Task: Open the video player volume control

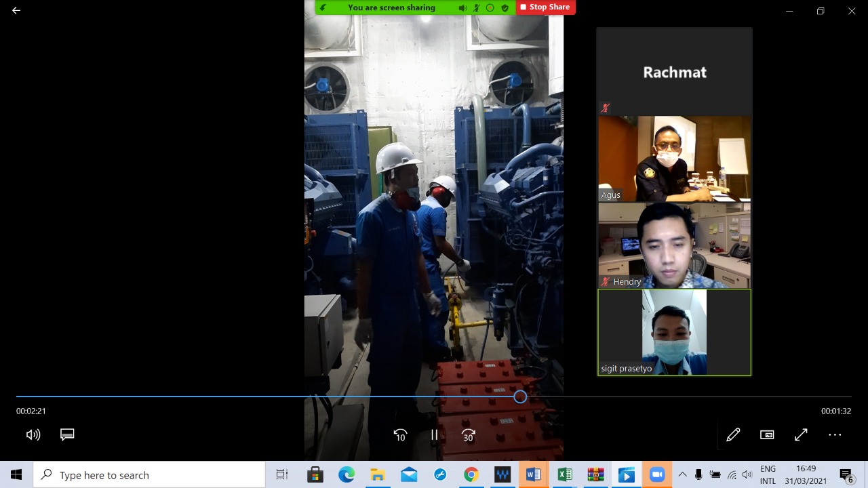Action: [x=33, y=435]
